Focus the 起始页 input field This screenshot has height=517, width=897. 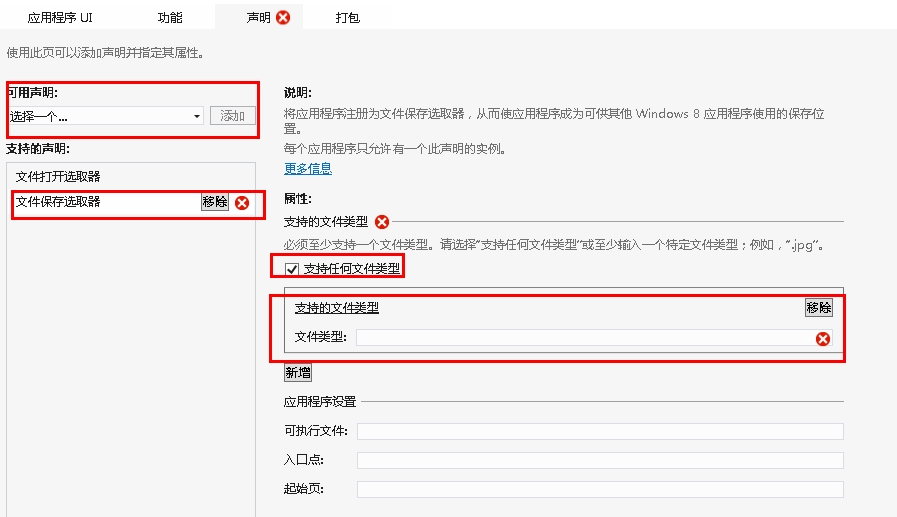[600, 490]
